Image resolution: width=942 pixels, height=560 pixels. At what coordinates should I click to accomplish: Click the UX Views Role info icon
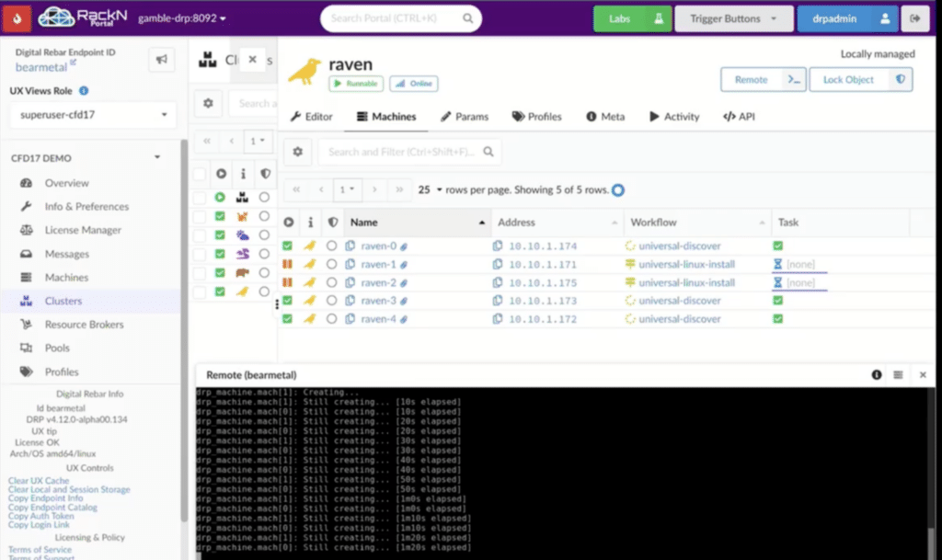(84, 91)
